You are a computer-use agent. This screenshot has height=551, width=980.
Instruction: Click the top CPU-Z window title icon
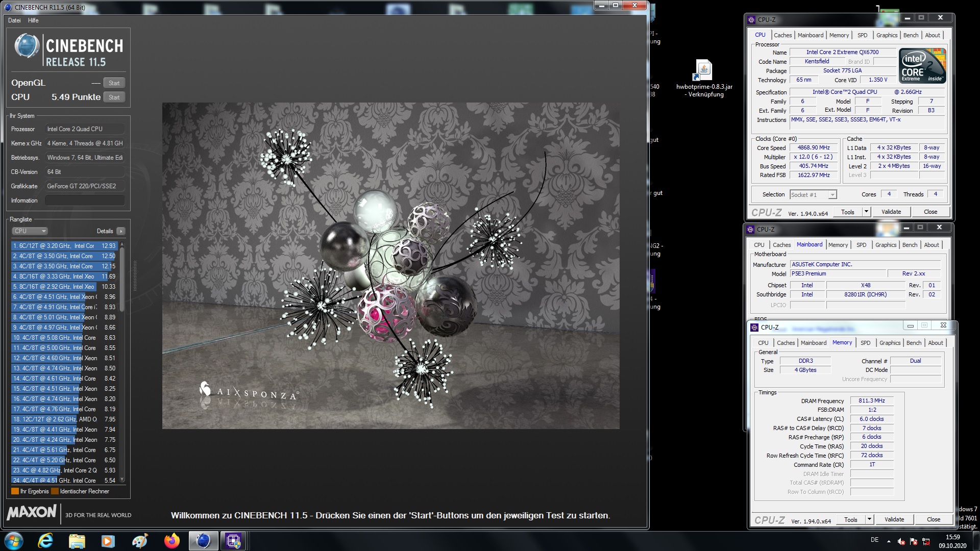[751, 20]
